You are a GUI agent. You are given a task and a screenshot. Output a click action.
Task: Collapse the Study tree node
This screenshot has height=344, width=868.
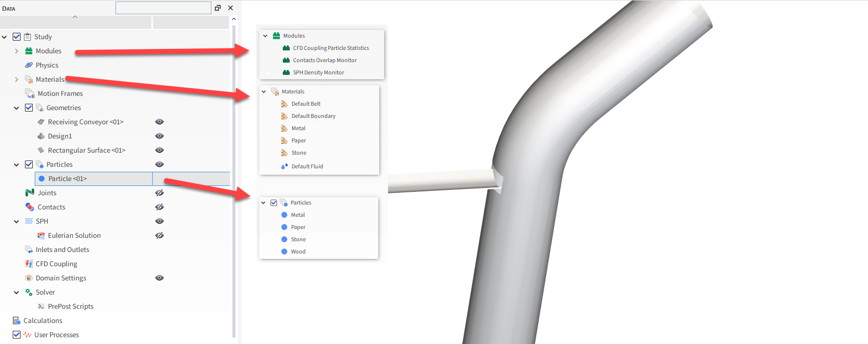(x=4, y=37)
